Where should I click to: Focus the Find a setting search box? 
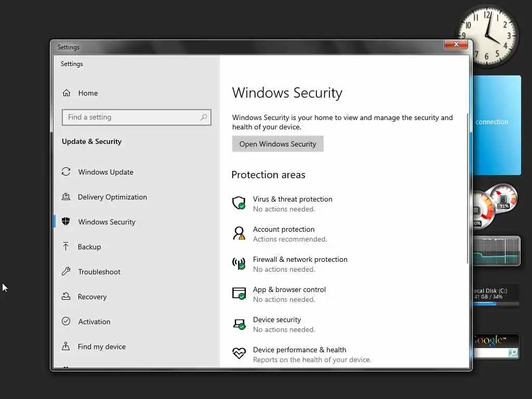[x=137, y=117]
